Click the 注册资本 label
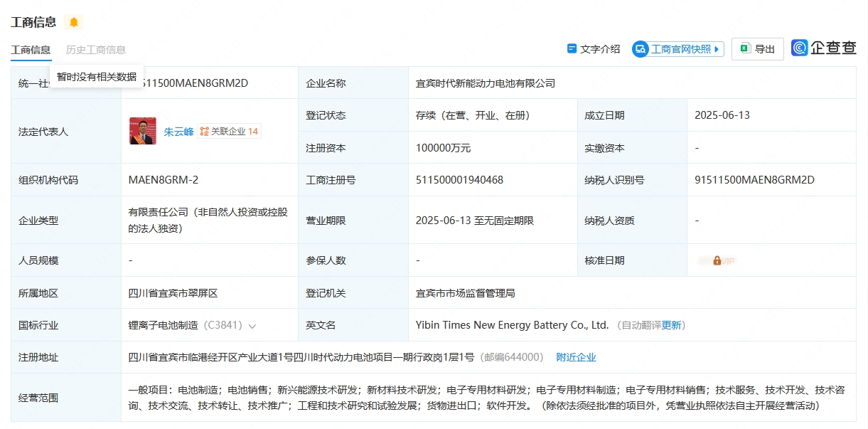 pyautogui.click(x=326, y=148)
